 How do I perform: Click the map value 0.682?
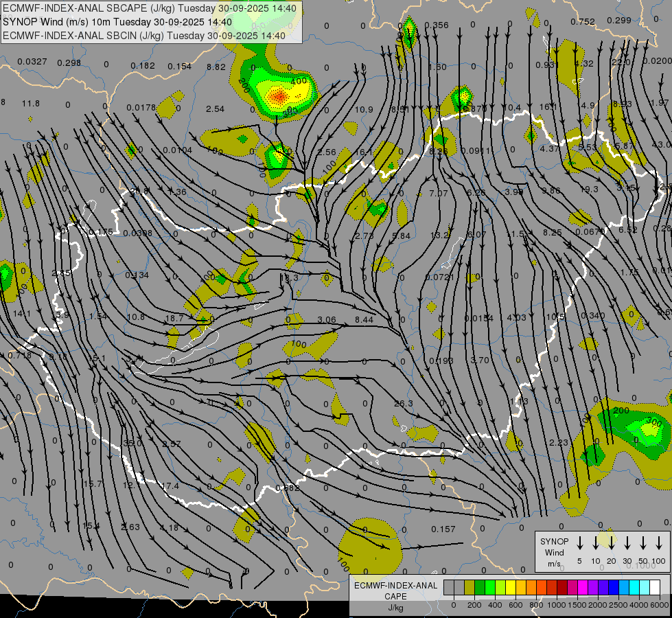[x=287, y=488]
